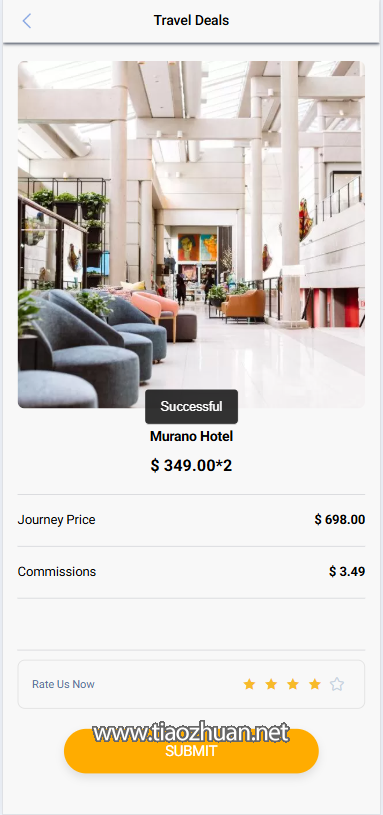Click the orange sofa in the photo

pos(244,305)
